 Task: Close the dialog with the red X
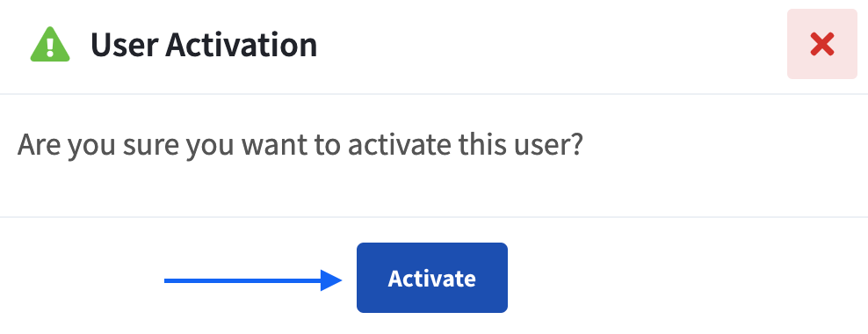pos(822,44)
